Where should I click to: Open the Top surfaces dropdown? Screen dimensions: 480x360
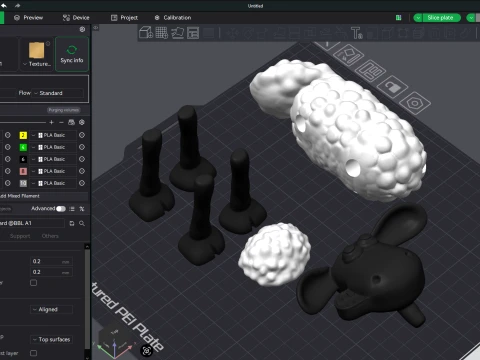(x=52, y=339)
